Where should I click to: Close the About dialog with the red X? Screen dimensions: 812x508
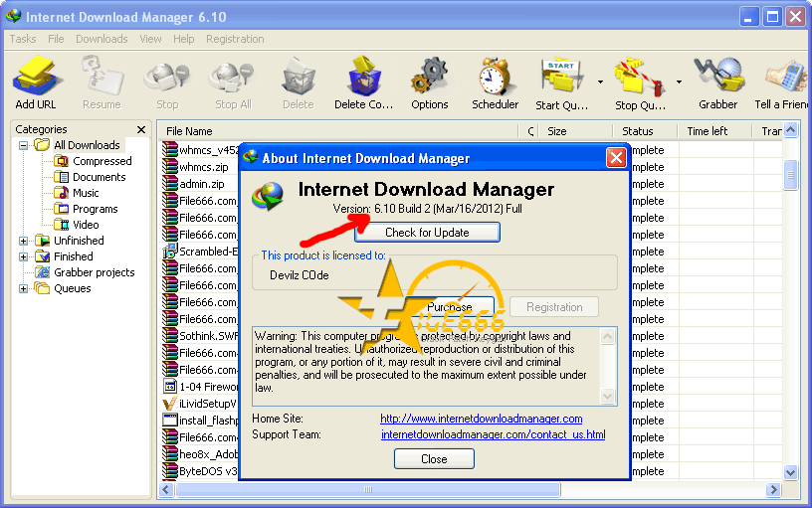point(616,157)
